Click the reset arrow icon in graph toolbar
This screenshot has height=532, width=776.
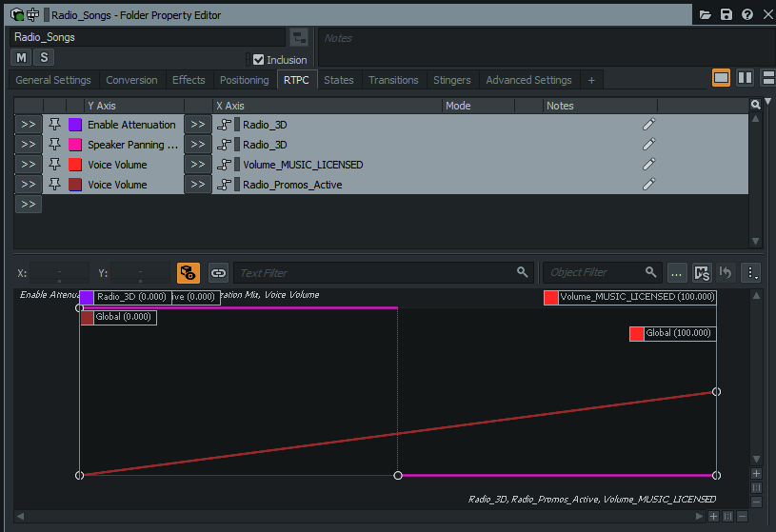[x=726, y=273]
